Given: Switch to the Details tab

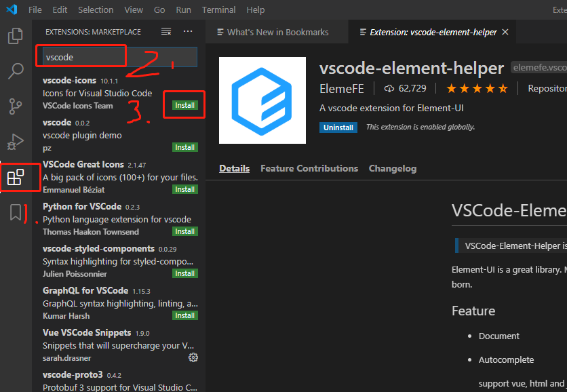Looking at the screenshot, I should 234,168.
